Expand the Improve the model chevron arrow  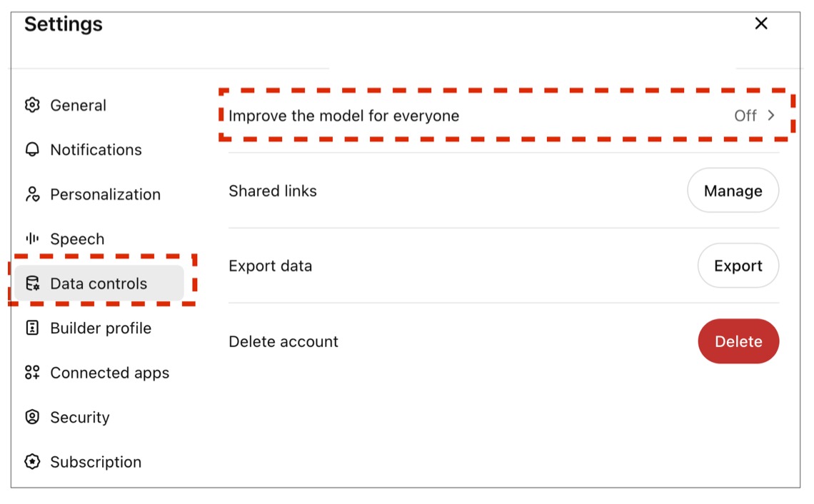coord(771,116)
